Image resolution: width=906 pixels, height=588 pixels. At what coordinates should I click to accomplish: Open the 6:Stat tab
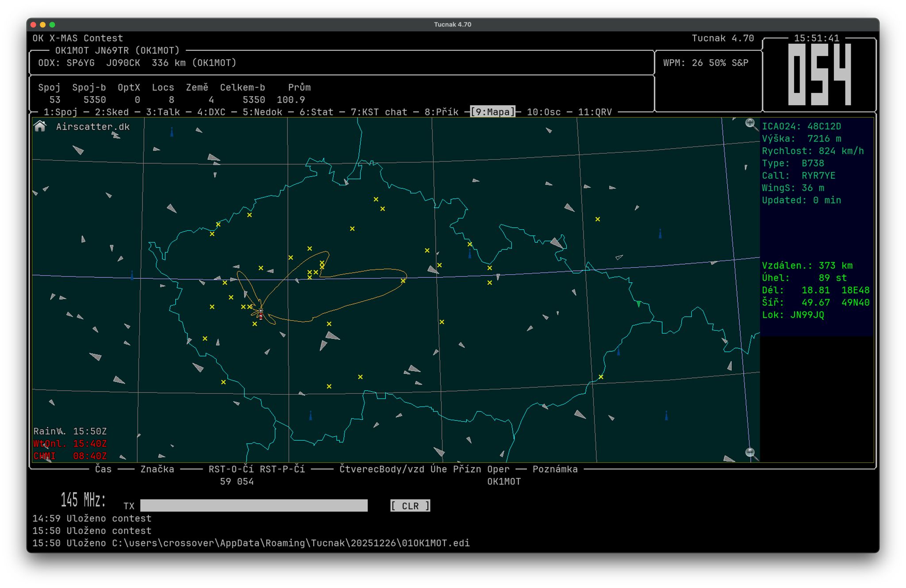click(x=316, y=112)
